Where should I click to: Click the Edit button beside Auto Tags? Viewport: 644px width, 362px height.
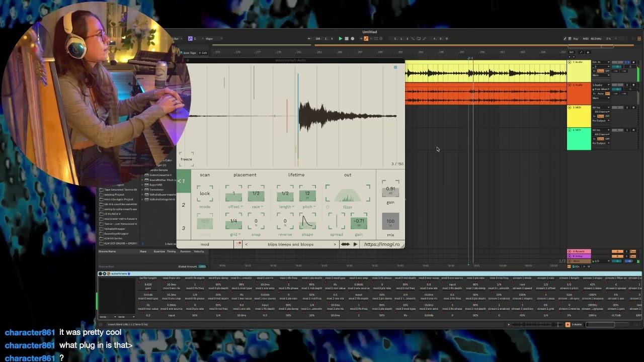(x=203, y=53)
